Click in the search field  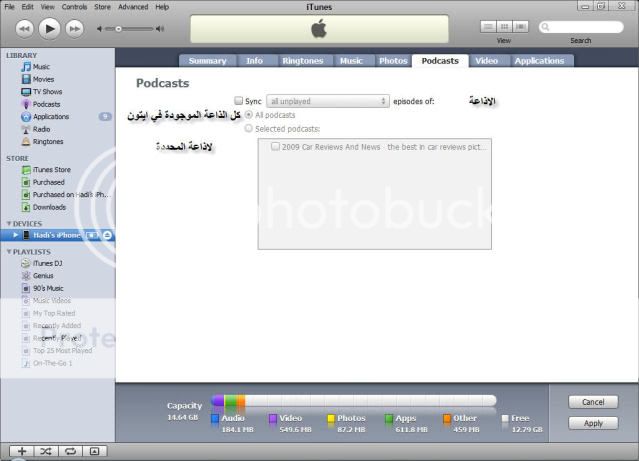(x=581, y=27)
